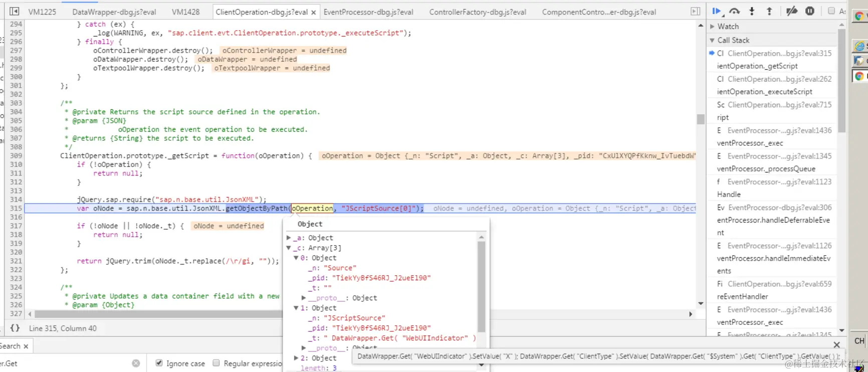Switch to the VM1428 tab
The width and height of the screenshot is (868, 372).
pos(185,12)
